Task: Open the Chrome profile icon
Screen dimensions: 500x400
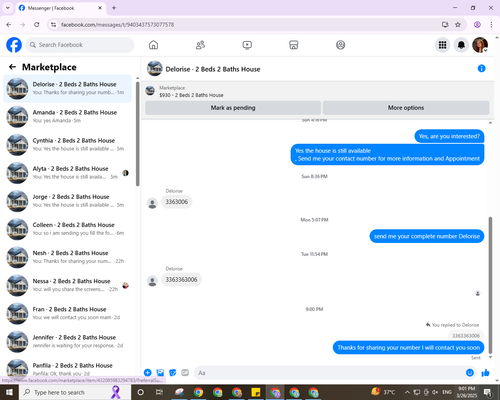Action: click(x=477, y=25)
